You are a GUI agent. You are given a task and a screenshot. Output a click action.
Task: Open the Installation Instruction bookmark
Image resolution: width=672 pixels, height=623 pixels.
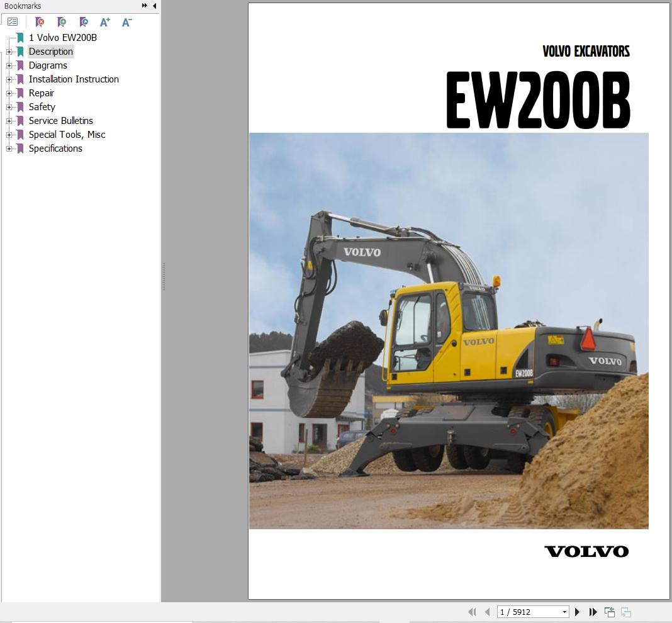(74, 79)
